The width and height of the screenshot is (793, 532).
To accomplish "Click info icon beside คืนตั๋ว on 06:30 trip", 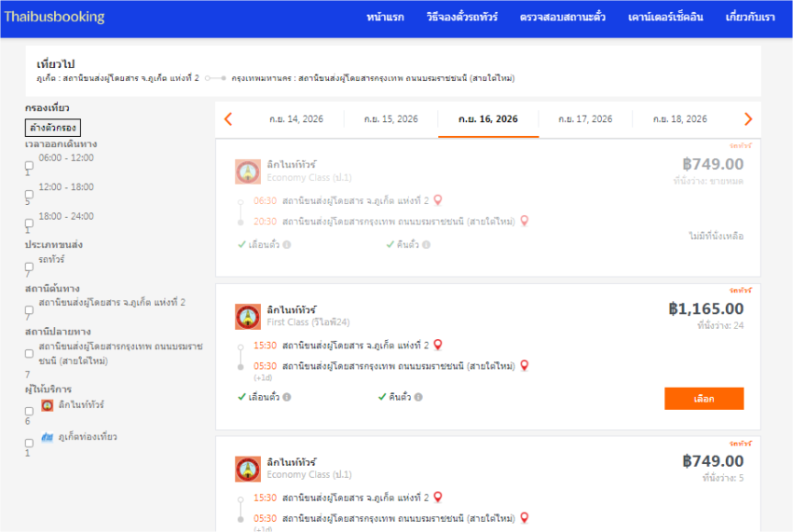I will (427, 245).
